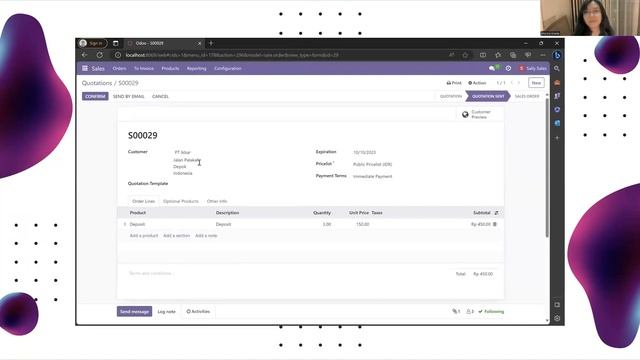Open optional columns toggle in table header

496,213
